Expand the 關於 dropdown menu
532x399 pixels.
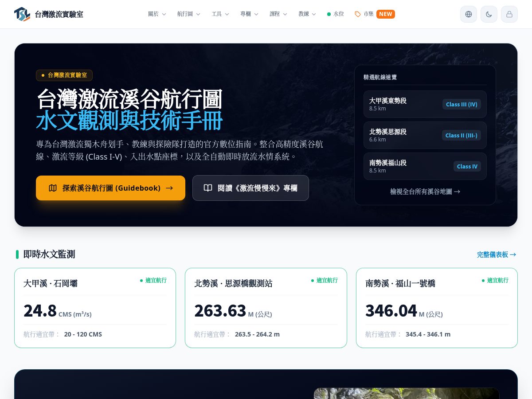click(x=157, y=14)
